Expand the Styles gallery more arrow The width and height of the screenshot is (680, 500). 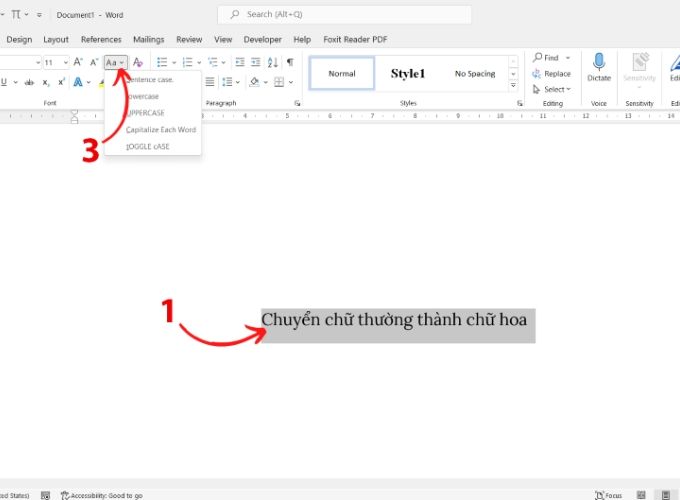point(520,87)
